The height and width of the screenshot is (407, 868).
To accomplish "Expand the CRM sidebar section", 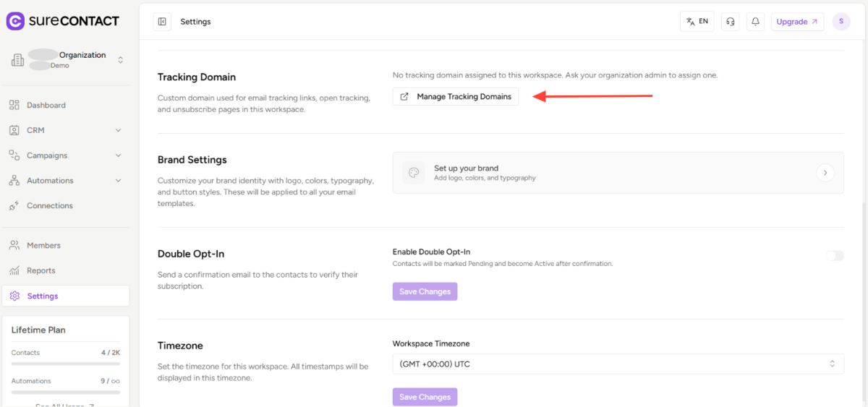I will click(x=118, y=130).
